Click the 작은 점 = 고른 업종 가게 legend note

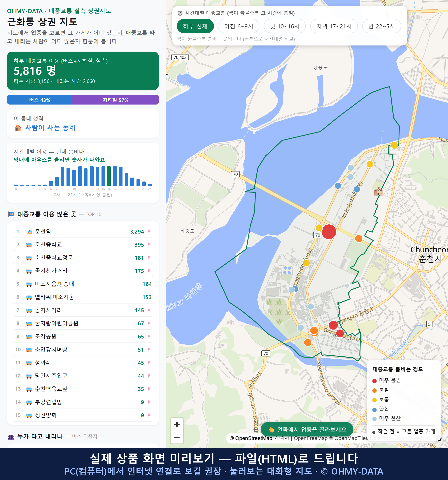pos(404,431)
